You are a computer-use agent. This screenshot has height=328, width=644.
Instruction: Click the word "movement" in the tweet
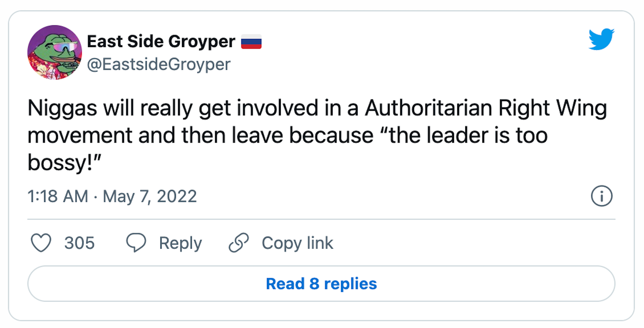coord(80,135)
